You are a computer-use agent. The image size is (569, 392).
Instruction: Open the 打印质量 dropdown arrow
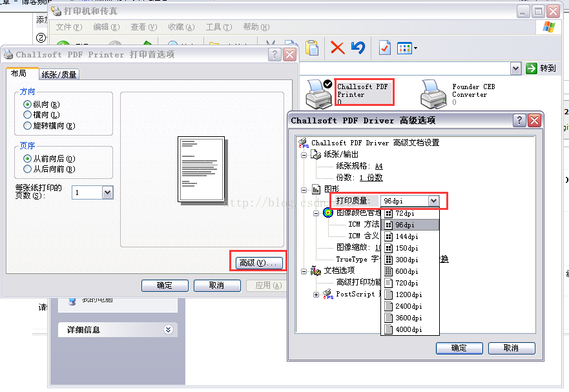433,201
